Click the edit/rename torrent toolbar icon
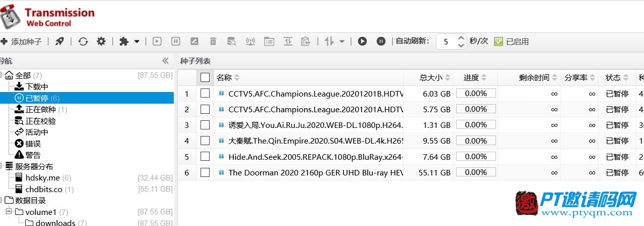The height and width of the screenshot is (226, 644). coord(194,41)
